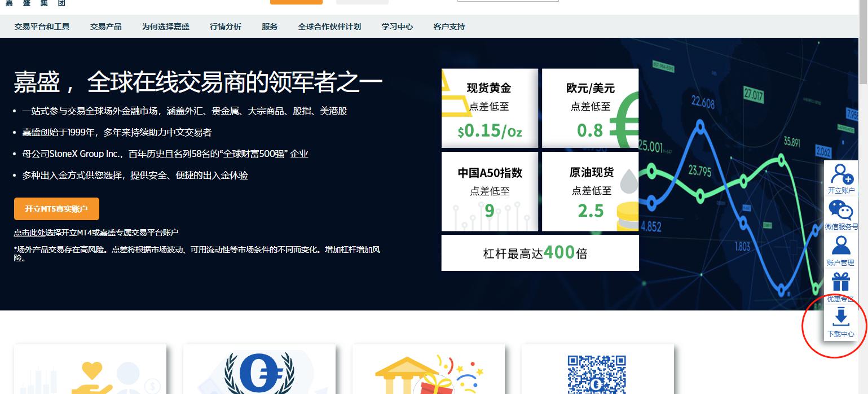Click the 中国A50指数 spread card
Screen dimensions: 868x394
[490, 192]
